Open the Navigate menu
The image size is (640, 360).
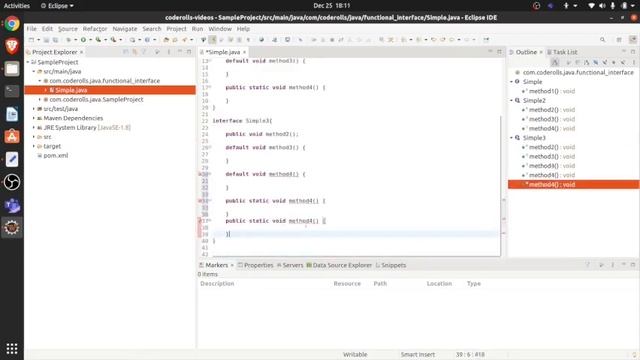pos(125,29)
